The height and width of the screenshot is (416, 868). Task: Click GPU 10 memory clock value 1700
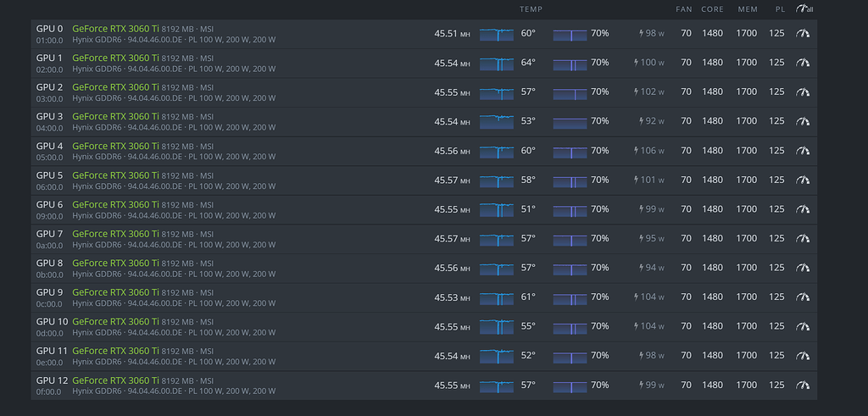[x=746, y=326]
